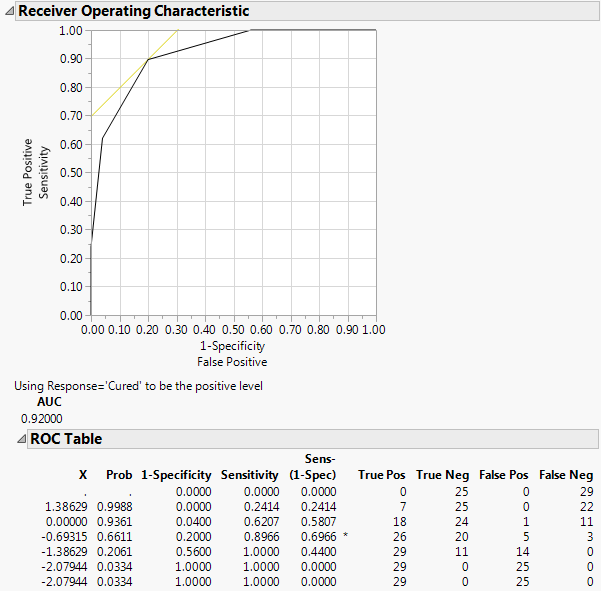
Task: Collapse the Receiver Operating Characteristic section
Action: pyautogui.click(x=9, y=11)
